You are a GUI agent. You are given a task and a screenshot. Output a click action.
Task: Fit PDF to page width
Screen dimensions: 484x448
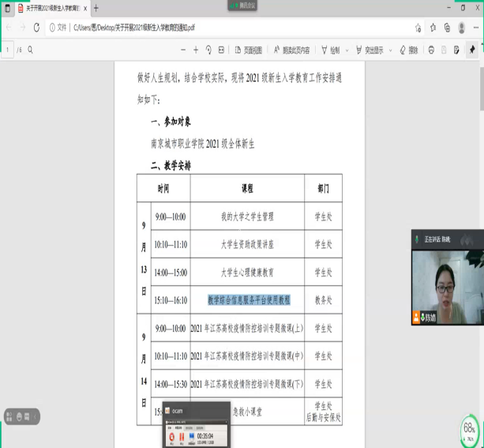point(221,50)
